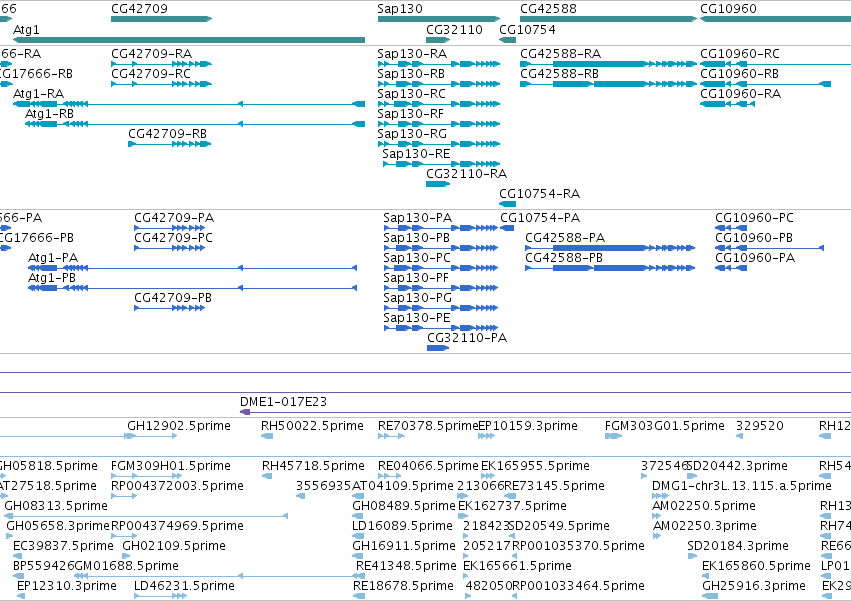Image resolution: width=851 pixels, height=601 pixels.
Task: Select protein CG10960-PA
Action: (731, 268)
